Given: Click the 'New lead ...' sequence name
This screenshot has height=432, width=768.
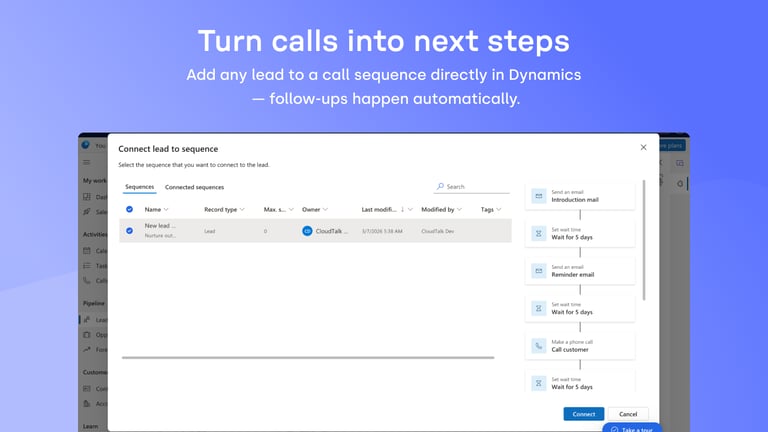Looking at the screenshot, I should click(x=160, y=226).
